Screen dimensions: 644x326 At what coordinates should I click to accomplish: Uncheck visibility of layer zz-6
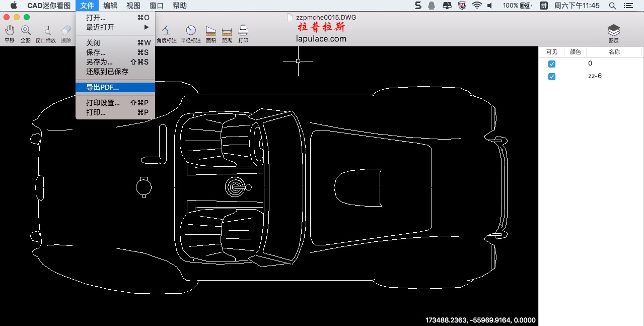click(552, 77)
